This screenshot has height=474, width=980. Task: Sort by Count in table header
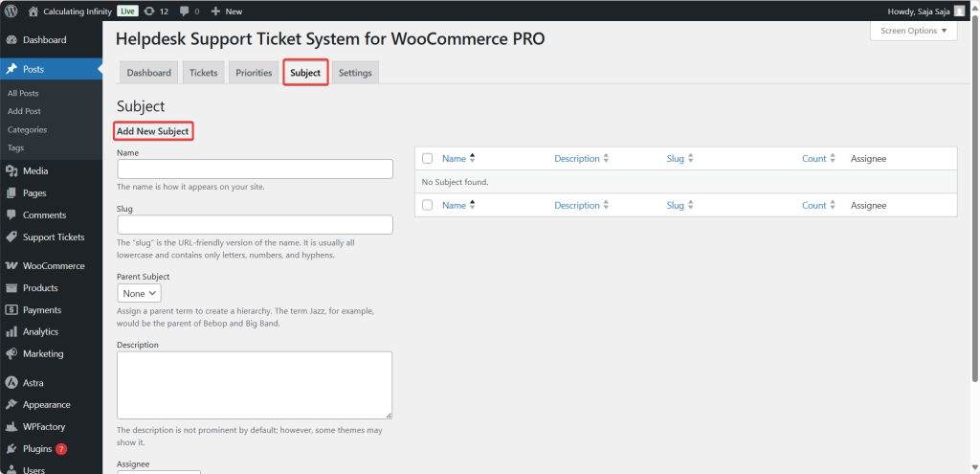pos(819,159)
